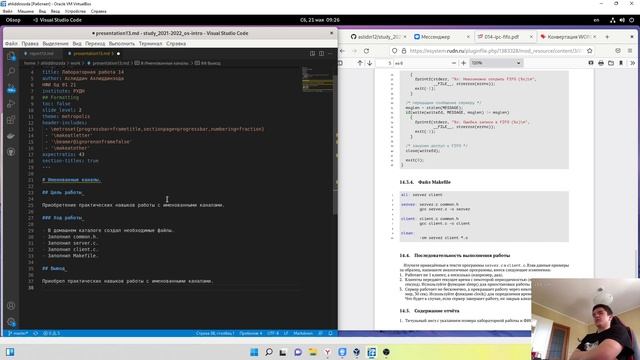
Task: Reload the page in the browser
Action: coord(367,51)
